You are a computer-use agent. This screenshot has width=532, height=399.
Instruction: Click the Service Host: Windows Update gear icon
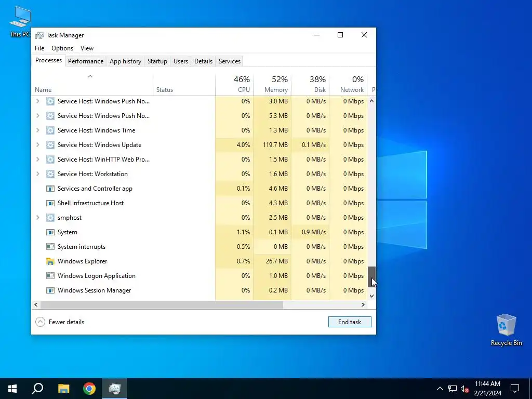coord(50,145)
